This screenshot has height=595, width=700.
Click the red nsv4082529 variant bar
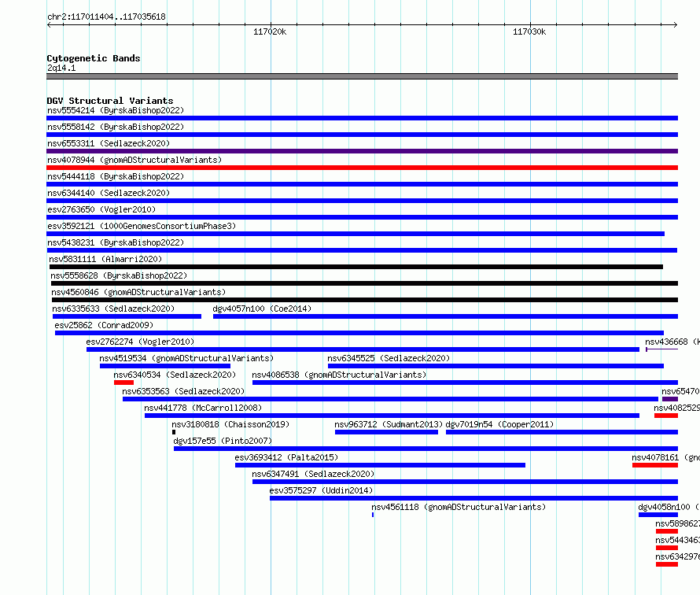[666, 416]
